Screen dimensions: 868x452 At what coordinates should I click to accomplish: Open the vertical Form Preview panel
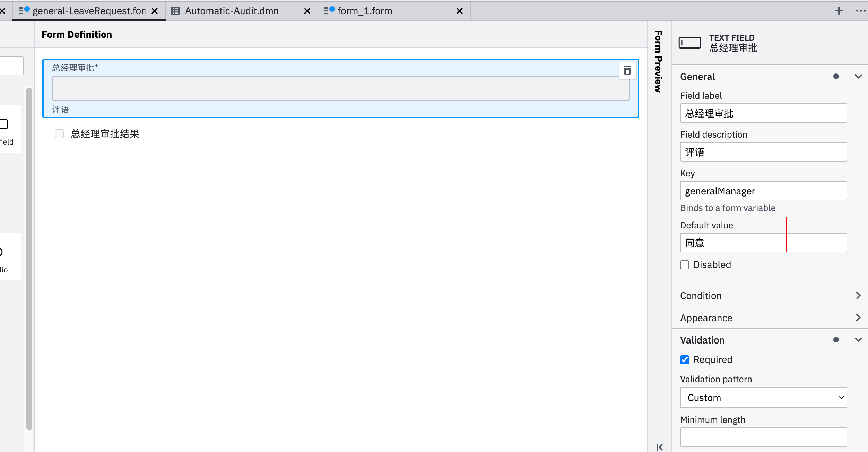coord(658,61)
